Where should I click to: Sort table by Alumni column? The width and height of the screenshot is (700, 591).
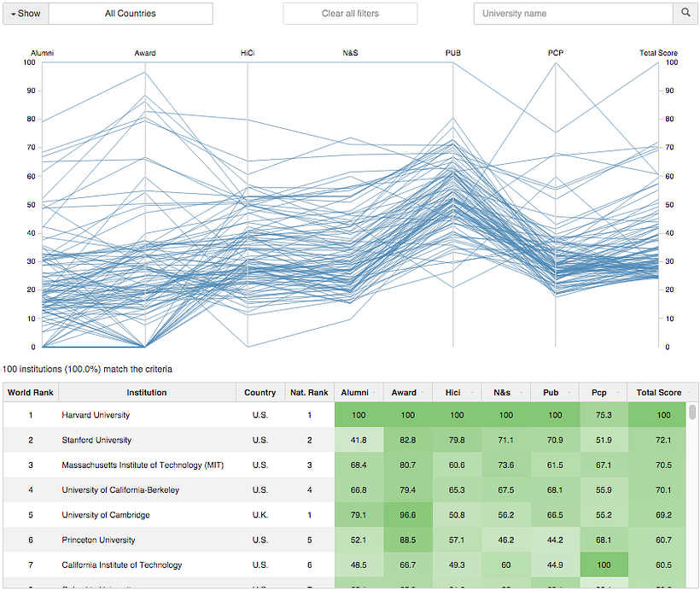pyautogui.click(x=359, y=392)
